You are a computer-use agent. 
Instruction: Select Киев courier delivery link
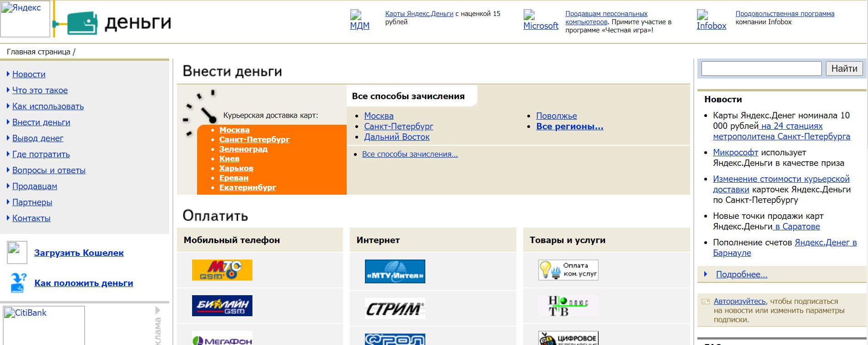tap(229, 159)
